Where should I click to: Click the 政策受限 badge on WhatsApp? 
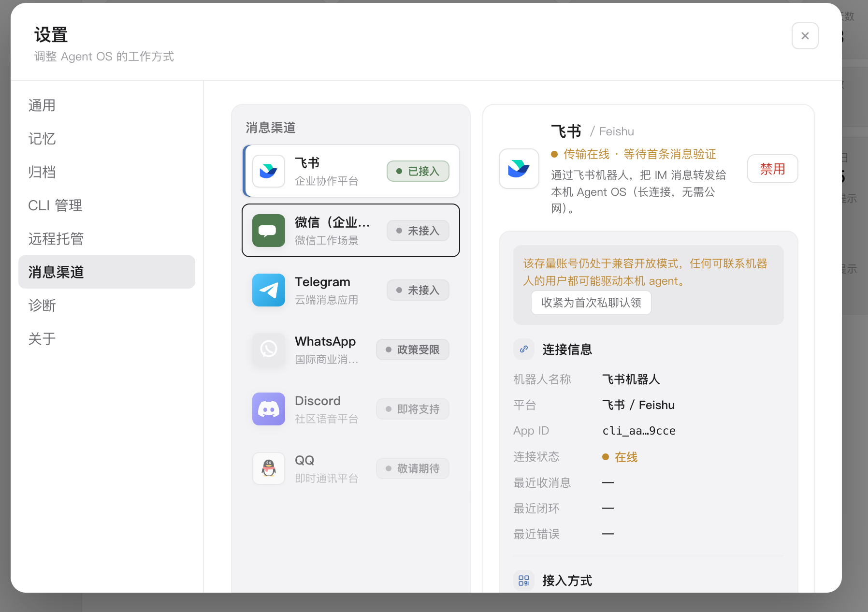(x=413, y=350)
